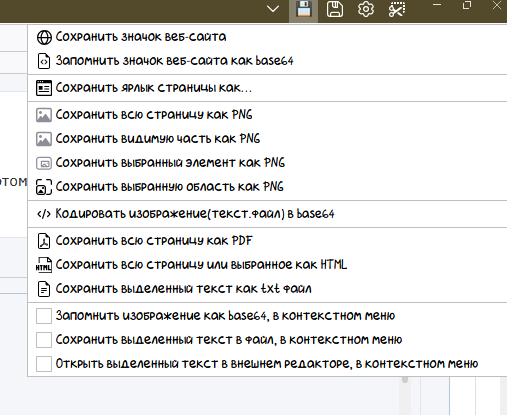Maximize the window
The width and height of the screenshot is (507, 415).
(x=467, y=5)
